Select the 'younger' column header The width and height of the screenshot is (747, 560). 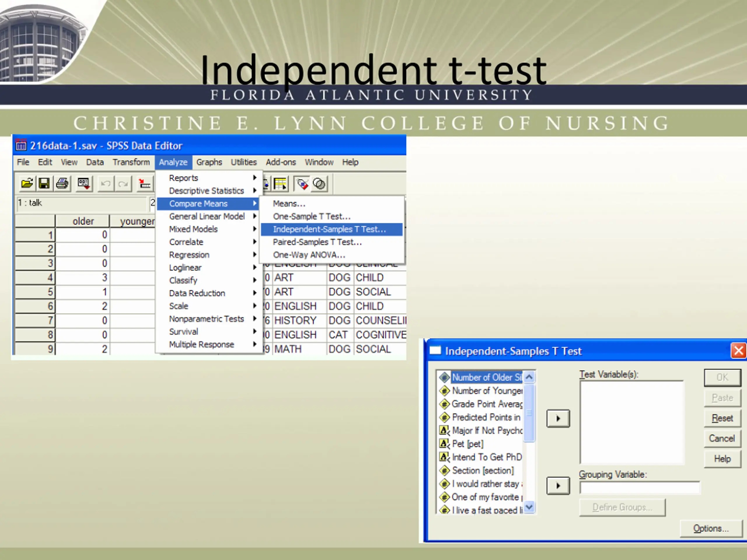click(132, 221)
